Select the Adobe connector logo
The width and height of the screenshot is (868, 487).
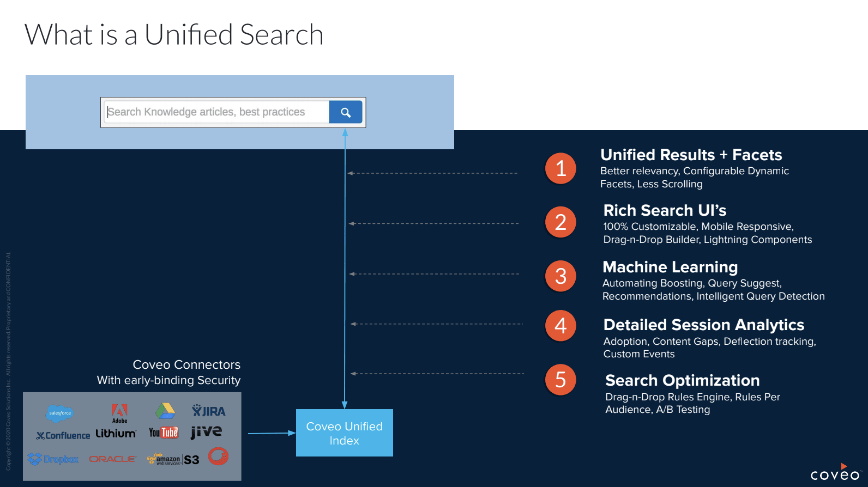pos(119,413)
